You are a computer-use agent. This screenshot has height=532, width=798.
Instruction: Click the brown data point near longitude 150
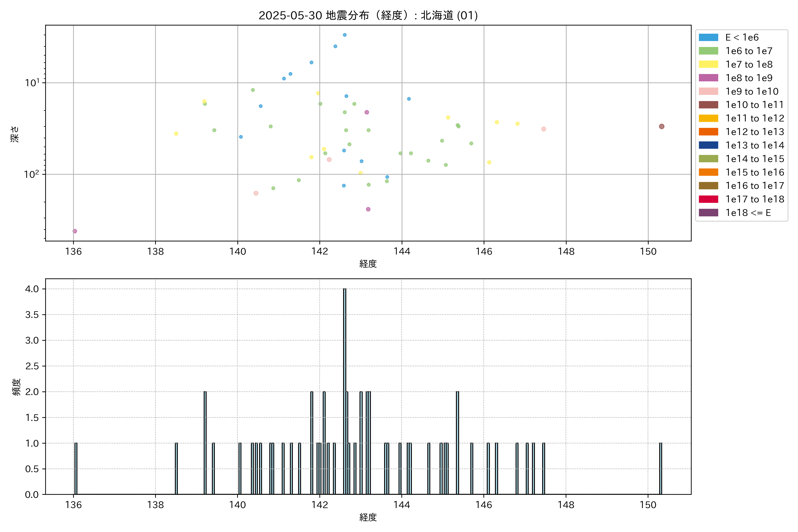click(x=661, y=127)
